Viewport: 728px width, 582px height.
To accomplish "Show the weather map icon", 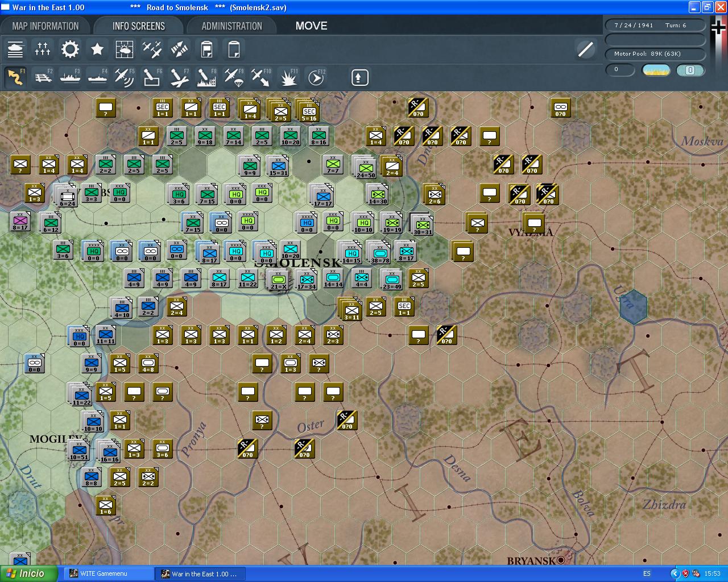I will 125,49.
